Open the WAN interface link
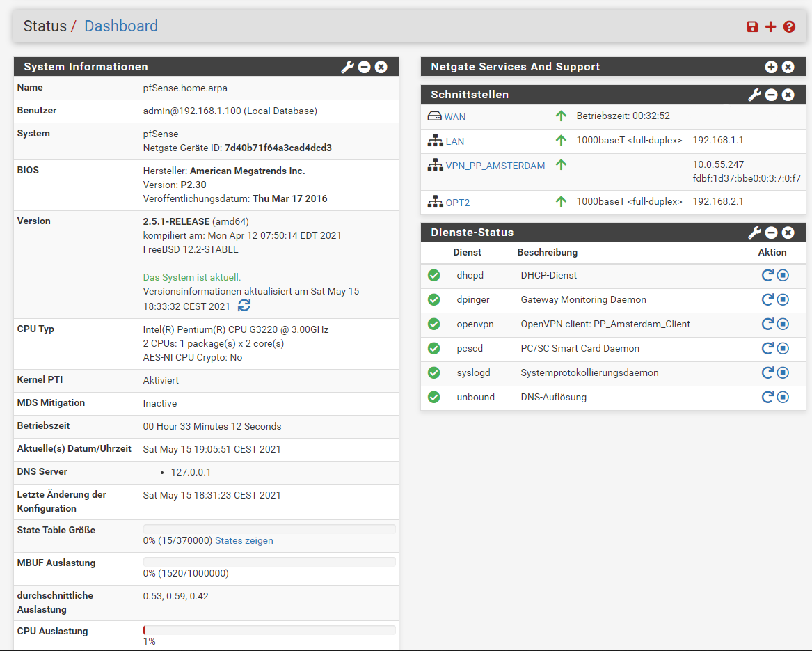This screenshot has width=812, height=651. tap(455, 117)
